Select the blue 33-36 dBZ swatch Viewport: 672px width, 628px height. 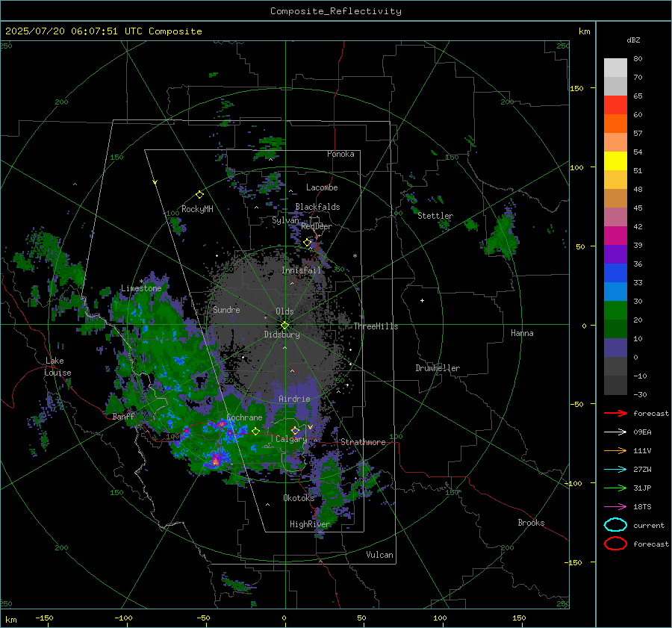coord(615,273)
